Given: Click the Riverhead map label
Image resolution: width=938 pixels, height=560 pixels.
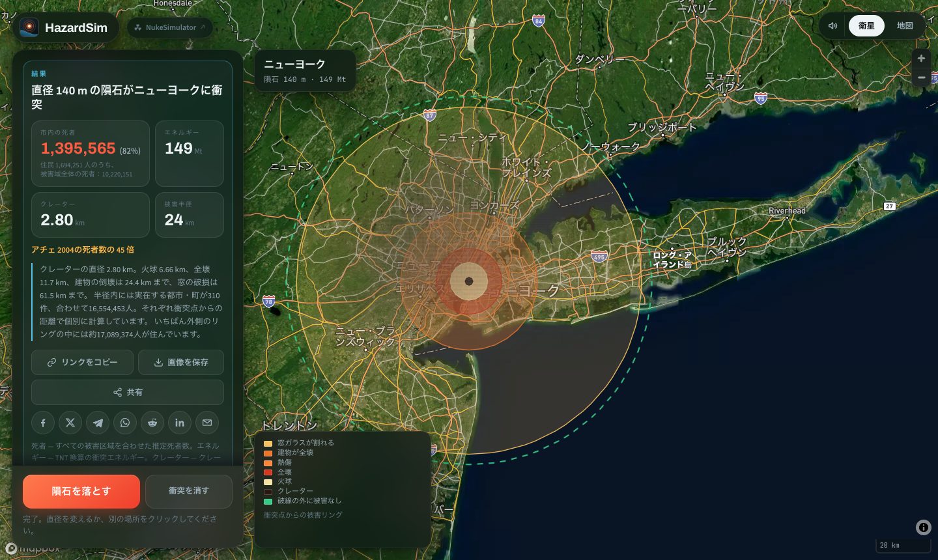Looking at the screenshot, I should [787, 211].
